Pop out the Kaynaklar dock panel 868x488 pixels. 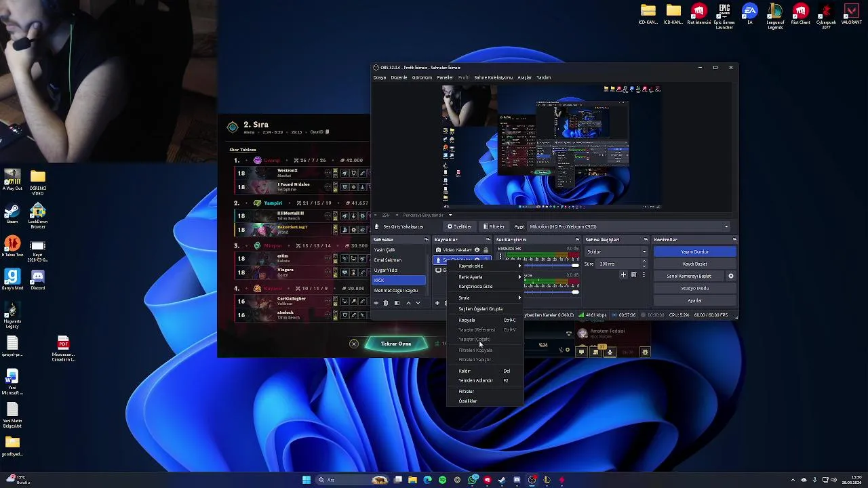[488, 240]
